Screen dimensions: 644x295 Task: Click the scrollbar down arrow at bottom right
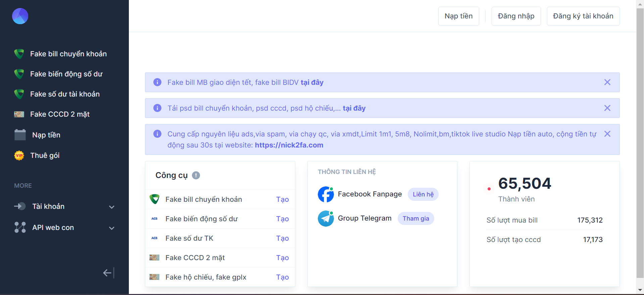click(x=640, y=290)
